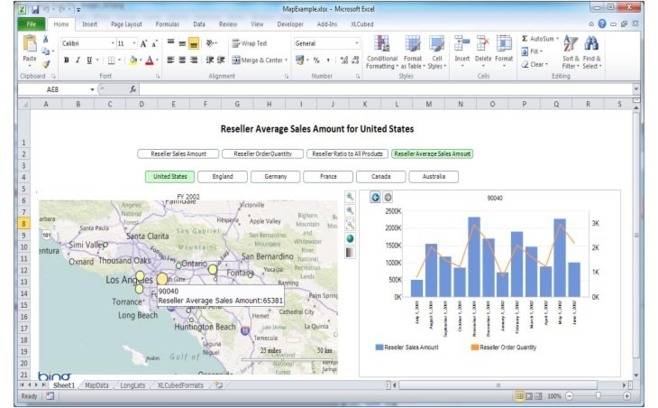
Task: Click the Decrease Font Size icon
Action: click(x=154, y=43)
